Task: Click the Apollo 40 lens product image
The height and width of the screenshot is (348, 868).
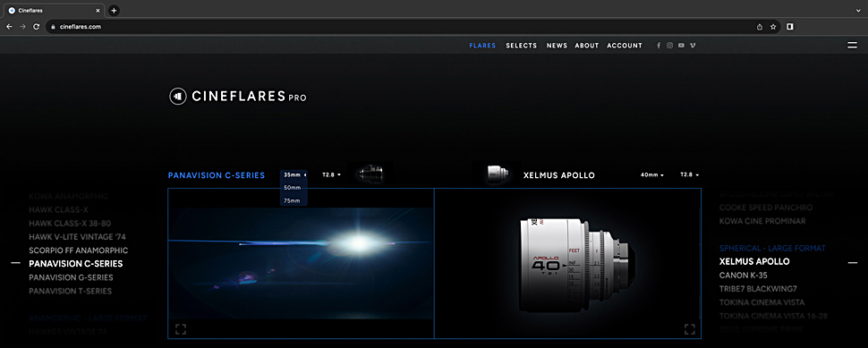Action: coord(577,265)
